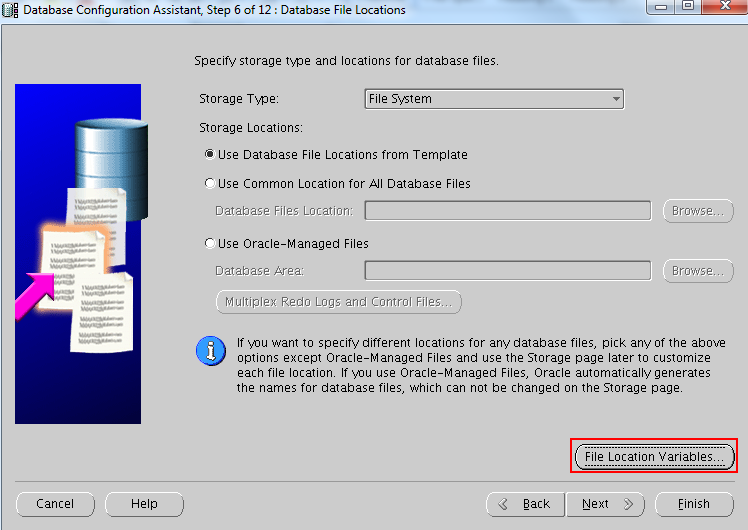Click Browse next to Database Files Location
Viewport: 748px width, 530px height.
pos(698,210)
